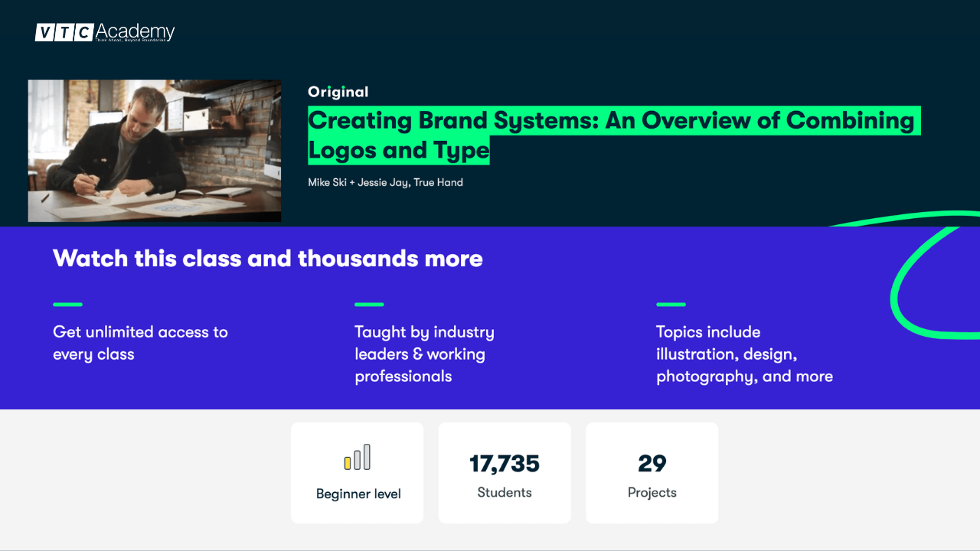Screen dimensions: 980x551
Task: Click the green dash above industry leaders text
Action: 369,304
